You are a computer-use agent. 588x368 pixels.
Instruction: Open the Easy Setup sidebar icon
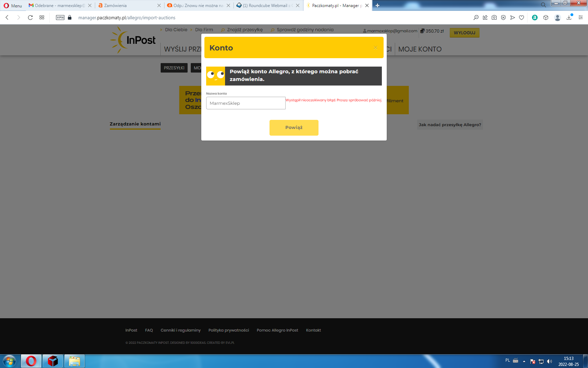click(x=580, y=18)
